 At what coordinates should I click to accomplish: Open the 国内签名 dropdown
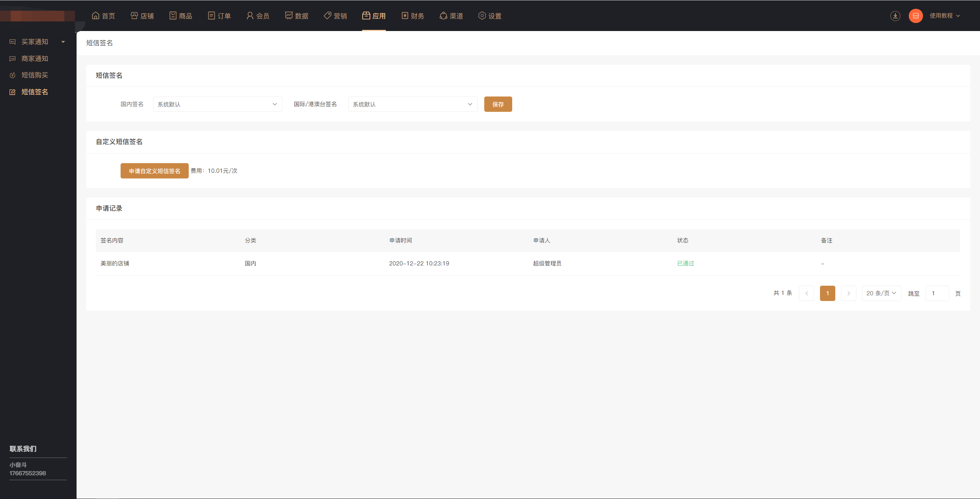217,104
